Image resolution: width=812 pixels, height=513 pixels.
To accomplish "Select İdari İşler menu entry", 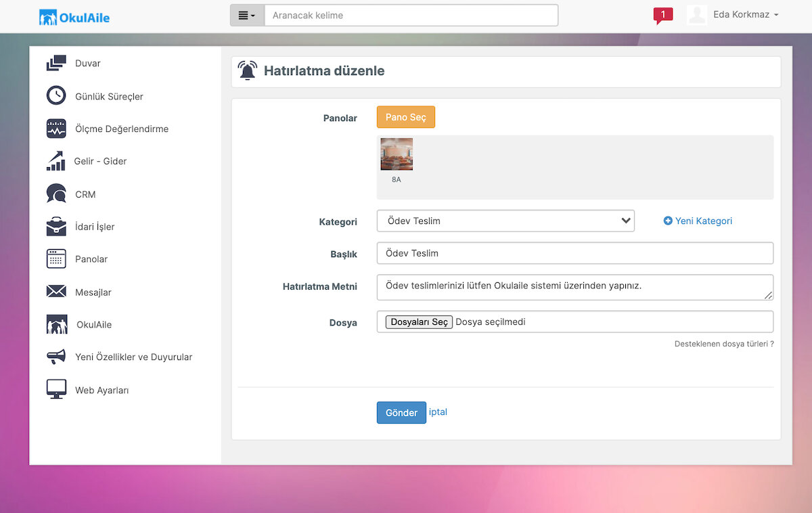I will [95, 227].
